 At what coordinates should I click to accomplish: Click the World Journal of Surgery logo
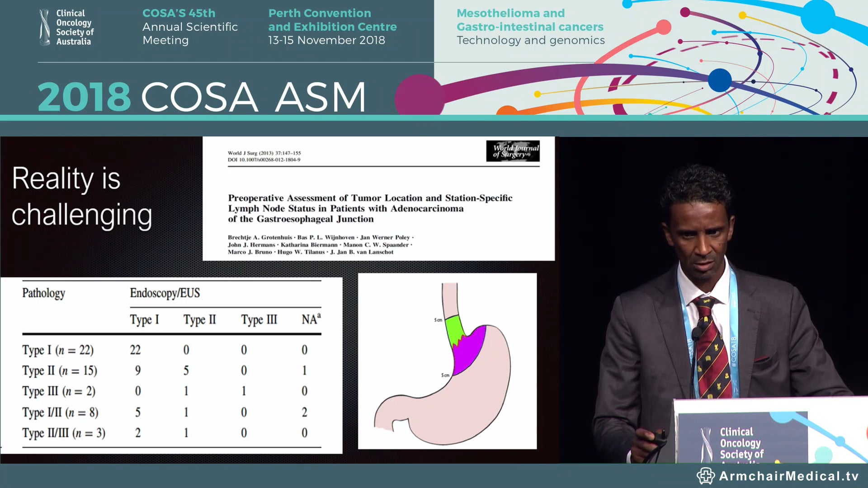click(x=513, y=152)
